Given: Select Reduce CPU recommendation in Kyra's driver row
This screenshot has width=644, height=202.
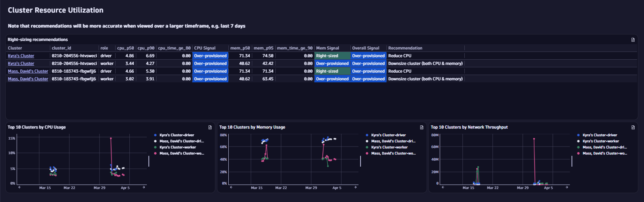Looking at the screenshot, I should pyautogui.click(x=400, y=56).
